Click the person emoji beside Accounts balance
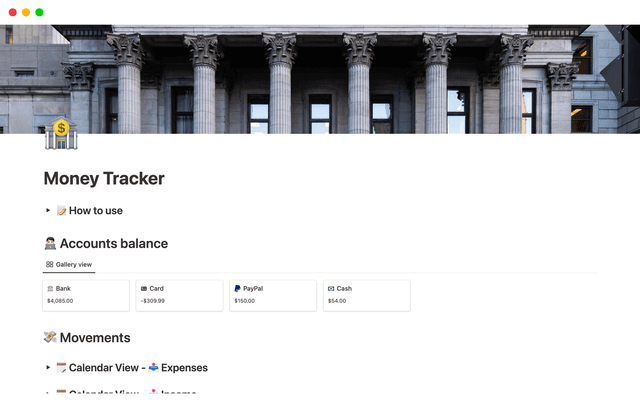Viewport: 640px width, 400px height. pyautogui.click(x=50, y=244)
